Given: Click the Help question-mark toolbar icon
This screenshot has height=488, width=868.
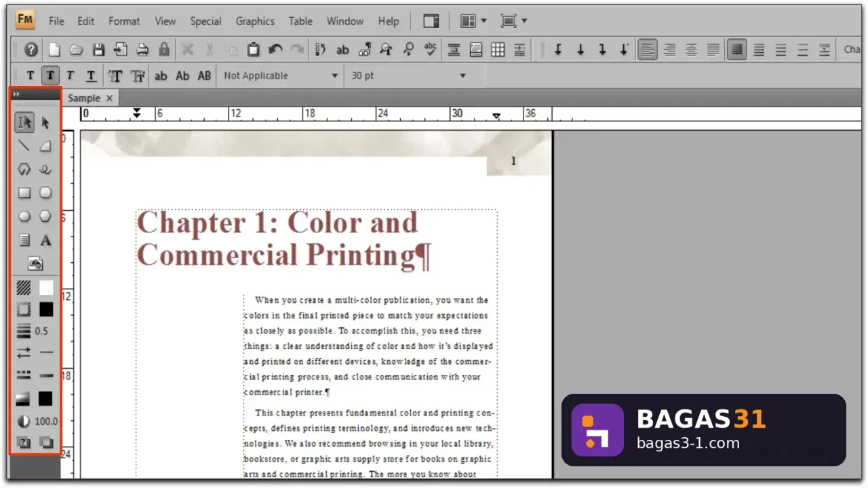Looking at the screenshot, I should (x=31, y=49).
